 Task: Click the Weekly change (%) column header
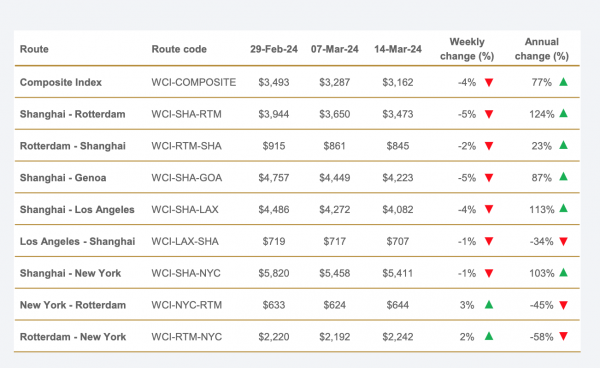point(467,49)
